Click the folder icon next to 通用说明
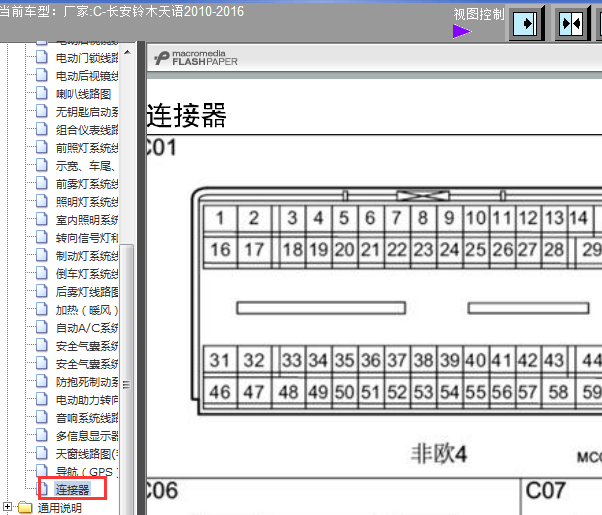 pyautogui.click(x=25, y=507)
